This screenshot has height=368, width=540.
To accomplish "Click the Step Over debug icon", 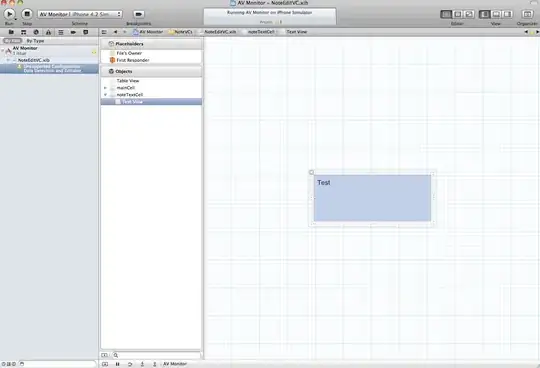I will click(130, 364).
